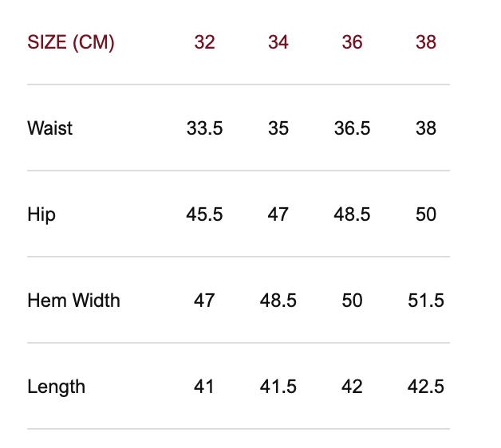Click hip value 47
501x448 pixels.
point(278,214)
